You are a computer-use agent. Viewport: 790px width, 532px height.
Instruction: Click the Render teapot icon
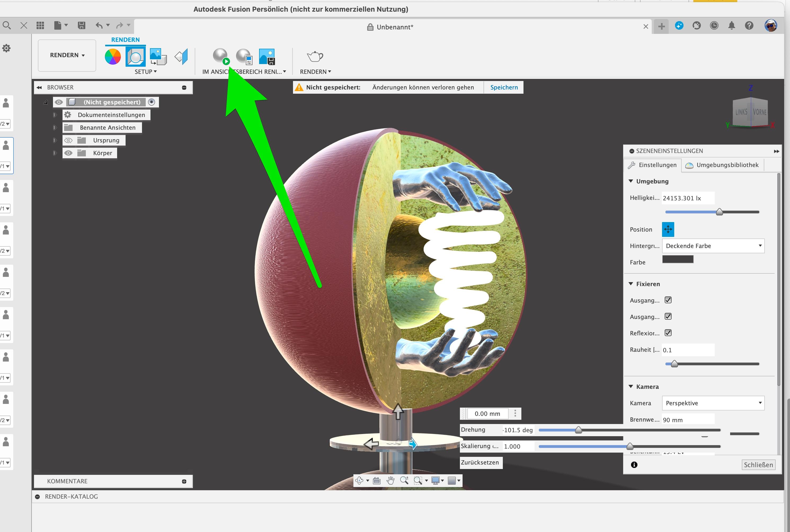coord(315,56)
